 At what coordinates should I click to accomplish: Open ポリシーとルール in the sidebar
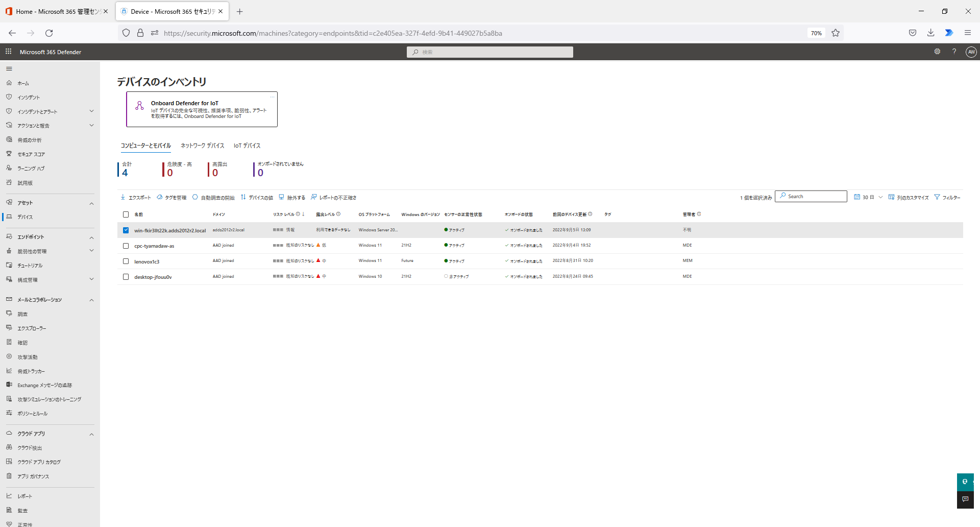(x=32, y=414)
